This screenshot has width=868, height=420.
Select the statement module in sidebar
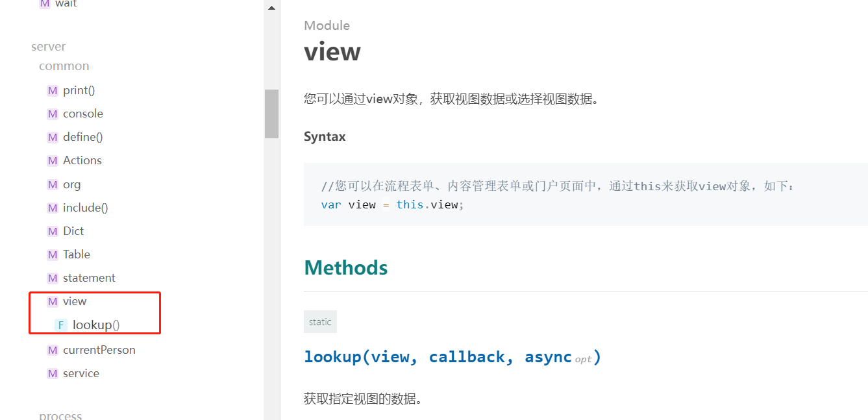[x=89, y=278]
